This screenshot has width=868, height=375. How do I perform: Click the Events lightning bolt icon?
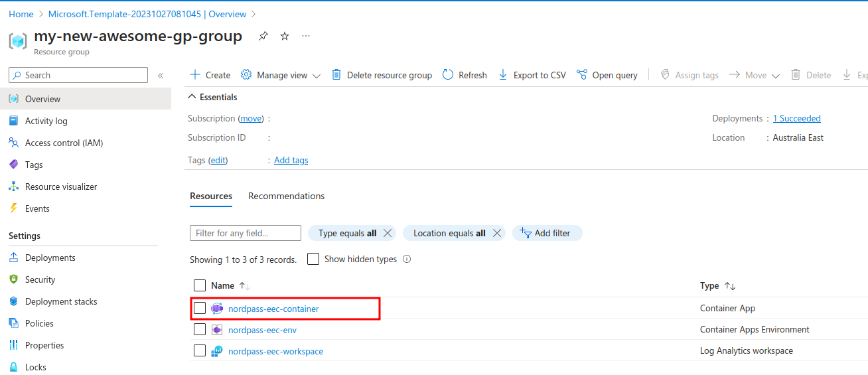pos(13,208)
